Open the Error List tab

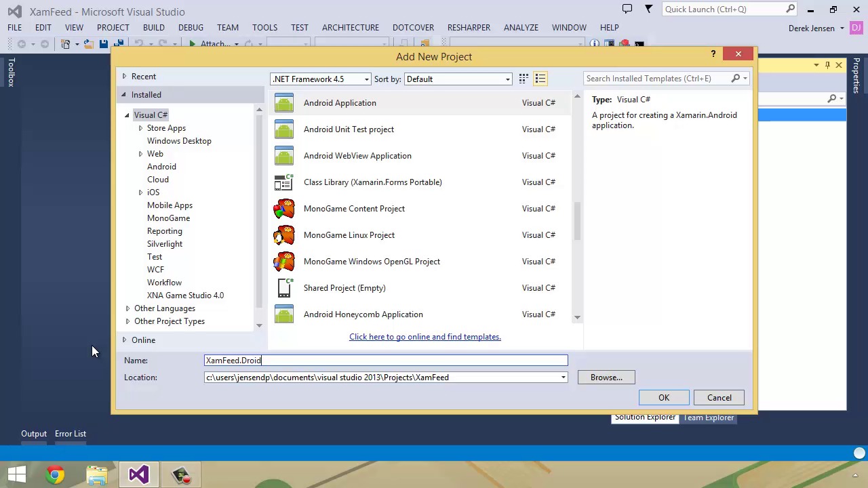point(71,434)
